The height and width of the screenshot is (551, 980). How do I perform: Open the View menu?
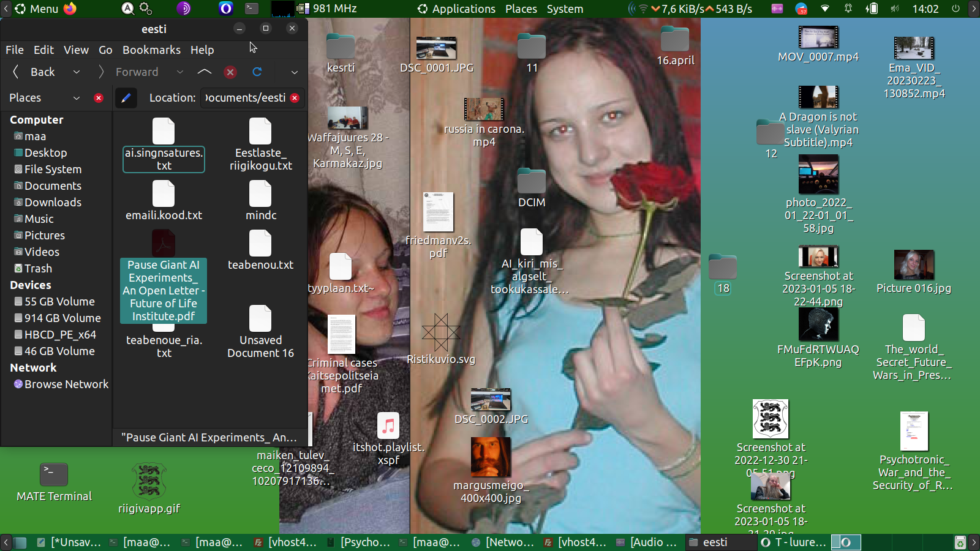coord(76,50)
